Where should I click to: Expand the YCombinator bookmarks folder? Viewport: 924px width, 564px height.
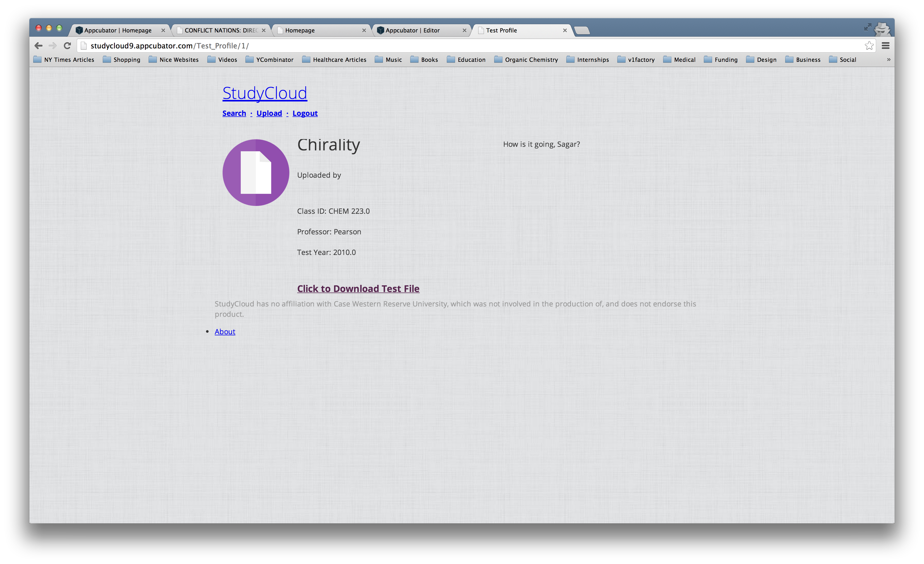tap(270, 60)
